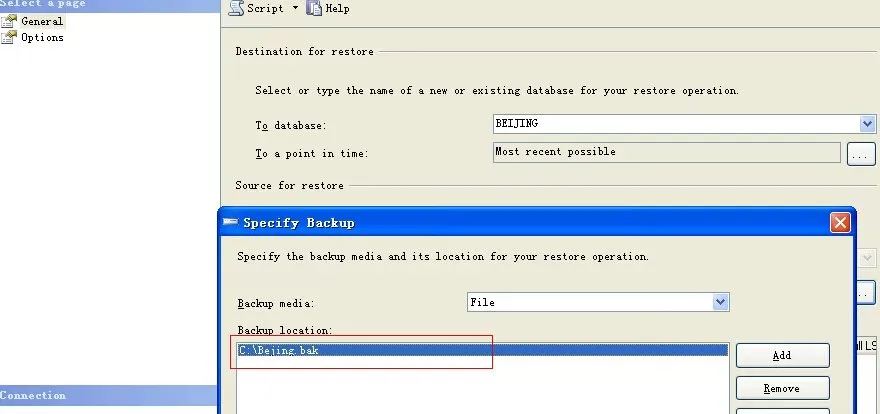Select the General page icon
This screenshot has height=414, width=880.
pos(9,21)
